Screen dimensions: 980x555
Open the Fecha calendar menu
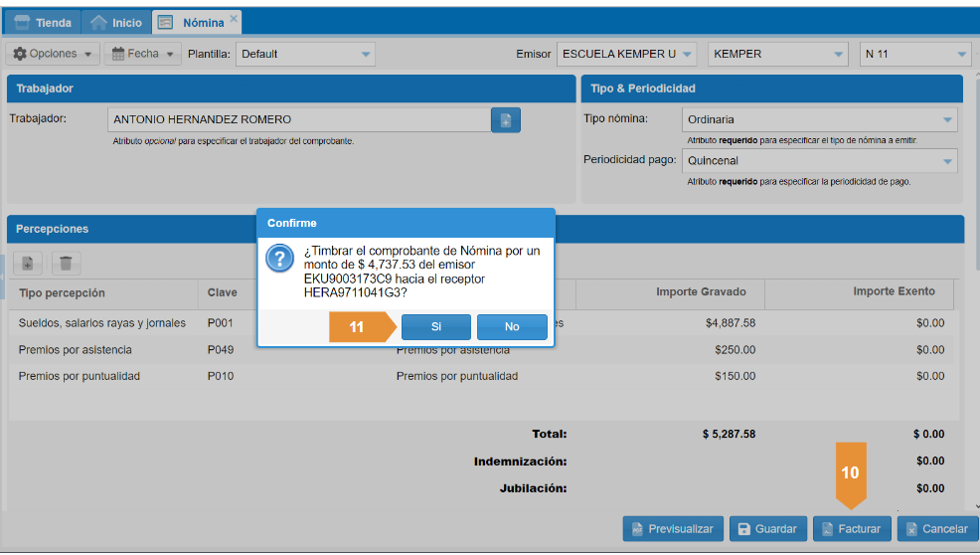click(142, 54)
